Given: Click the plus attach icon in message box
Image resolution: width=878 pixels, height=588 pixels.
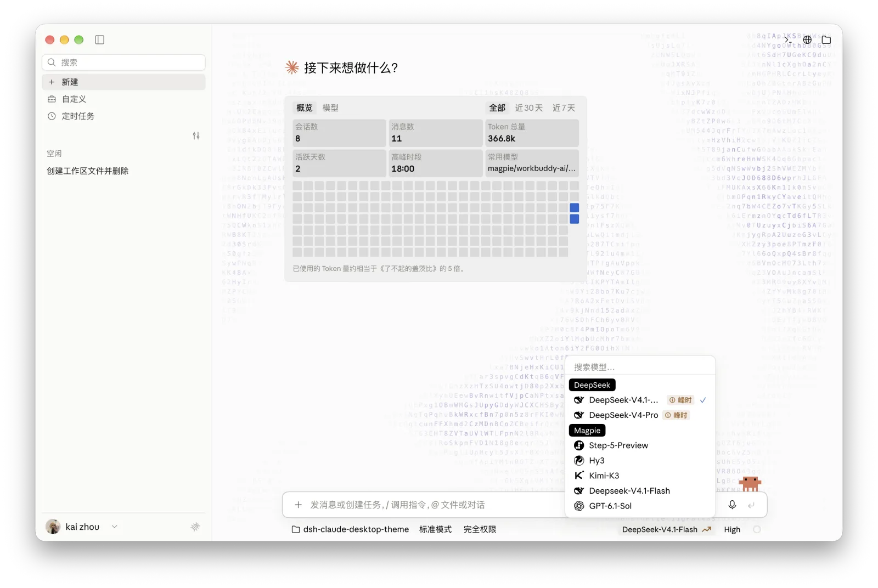Looking at the screenshot, I should tap(299, 505).
